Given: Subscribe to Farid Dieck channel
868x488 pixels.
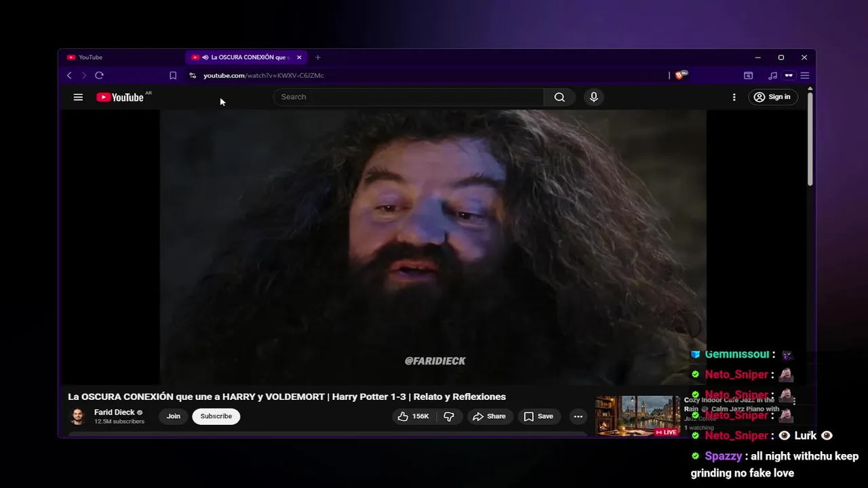Looking at the screenshot, I should pos(216,416).
